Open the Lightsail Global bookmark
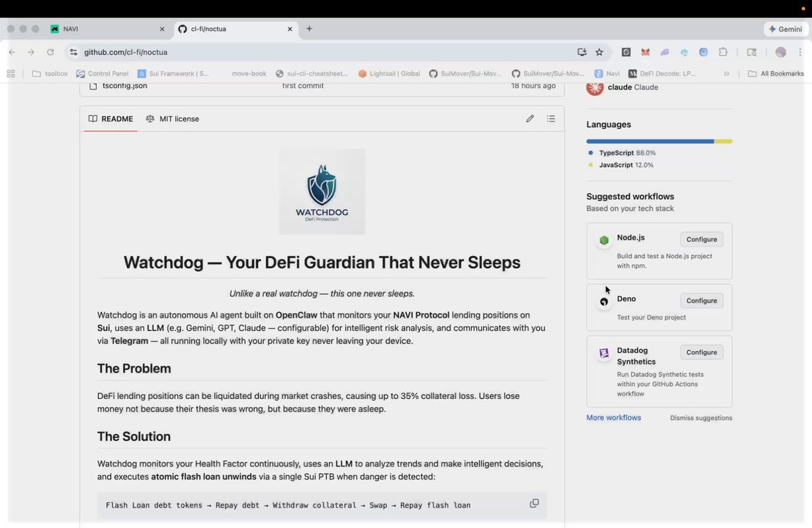This screenshot has height=528, width=812. coord(389,73)
